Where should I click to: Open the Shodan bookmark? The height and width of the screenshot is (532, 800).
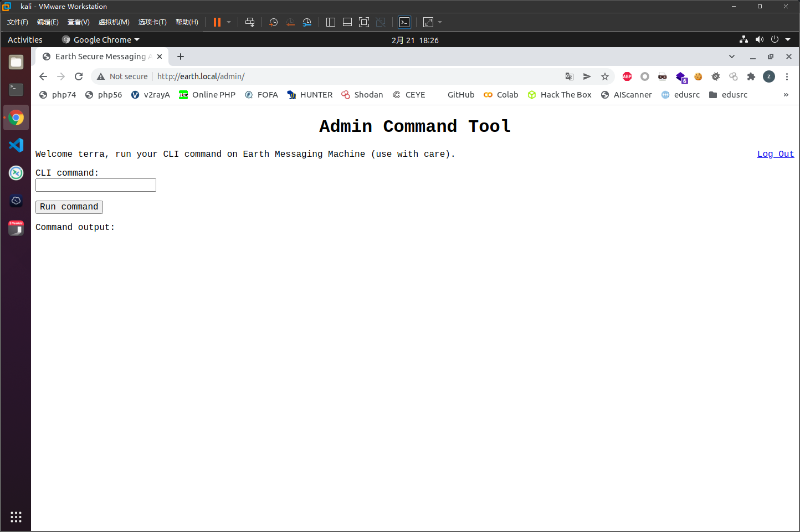point(362,95)
